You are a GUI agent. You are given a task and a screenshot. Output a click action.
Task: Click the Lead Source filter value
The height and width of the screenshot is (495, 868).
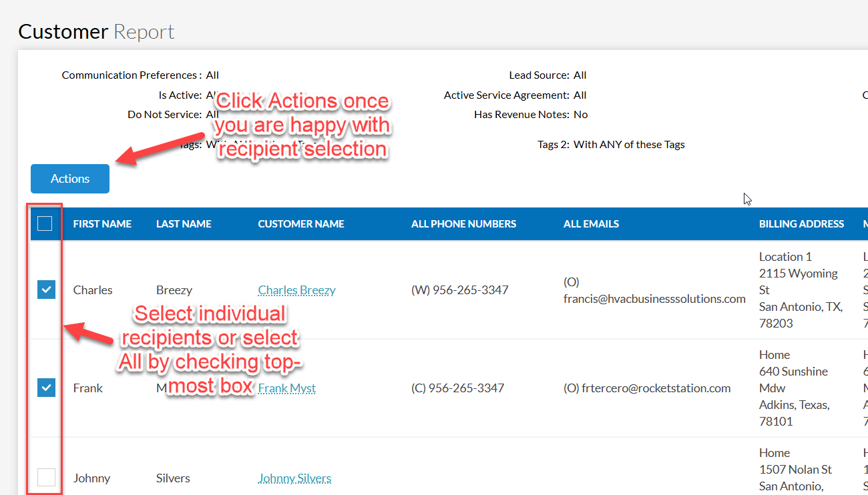(580, 75)
